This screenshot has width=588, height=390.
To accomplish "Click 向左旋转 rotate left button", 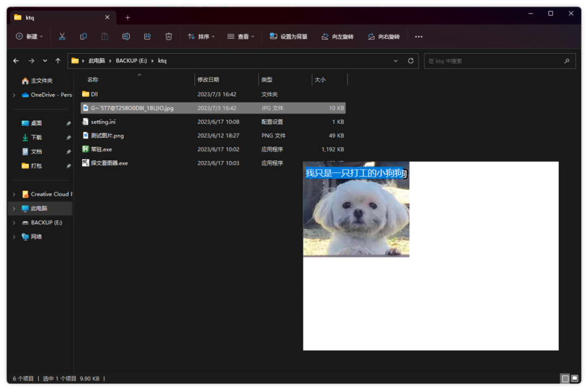I will point(338,36).
